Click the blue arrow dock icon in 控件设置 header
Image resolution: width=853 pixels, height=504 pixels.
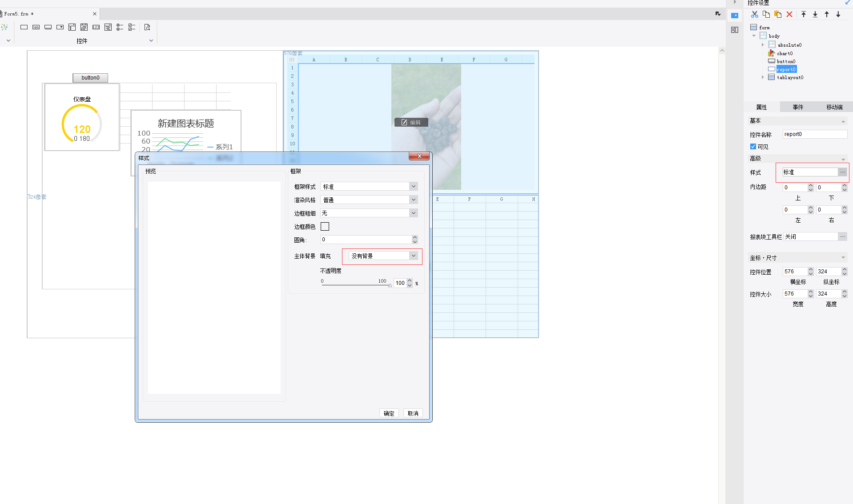click(848, 3)
